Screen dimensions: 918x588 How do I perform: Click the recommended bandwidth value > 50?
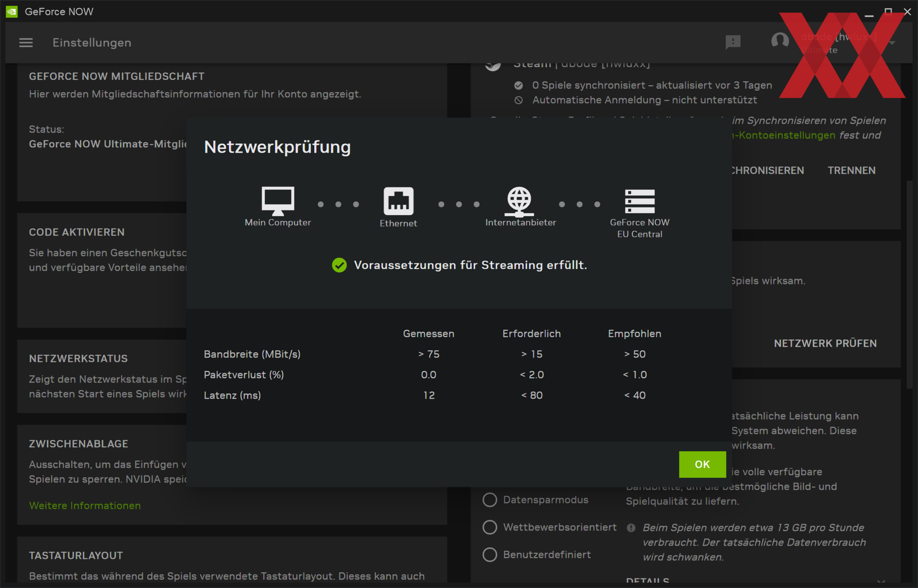click(x=635, y=354)
